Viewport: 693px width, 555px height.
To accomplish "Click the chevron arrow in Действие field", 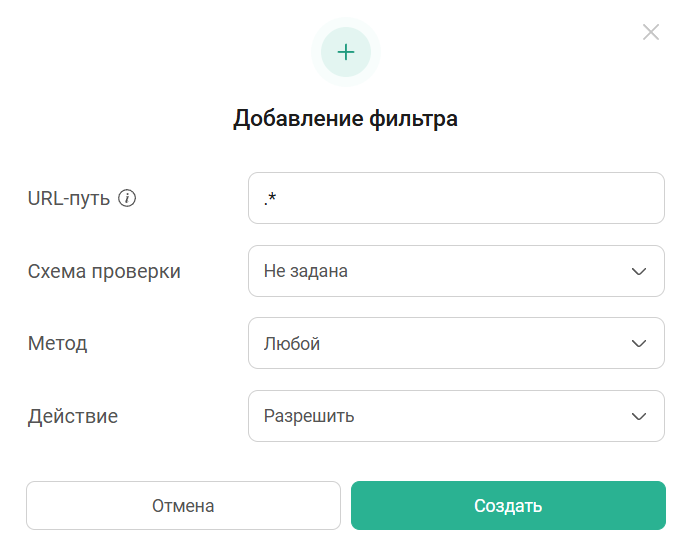I will pyautogui.click(x=640, y=416).
